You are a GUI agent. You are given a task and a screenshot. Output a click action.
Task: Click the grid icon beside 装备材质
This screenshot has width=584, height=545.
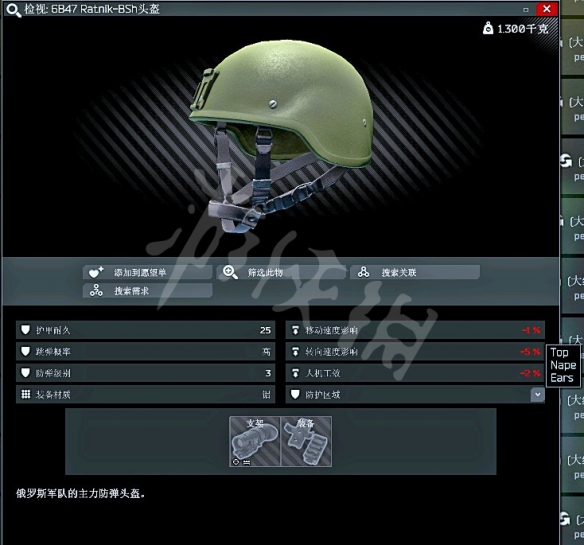[26, 395]
